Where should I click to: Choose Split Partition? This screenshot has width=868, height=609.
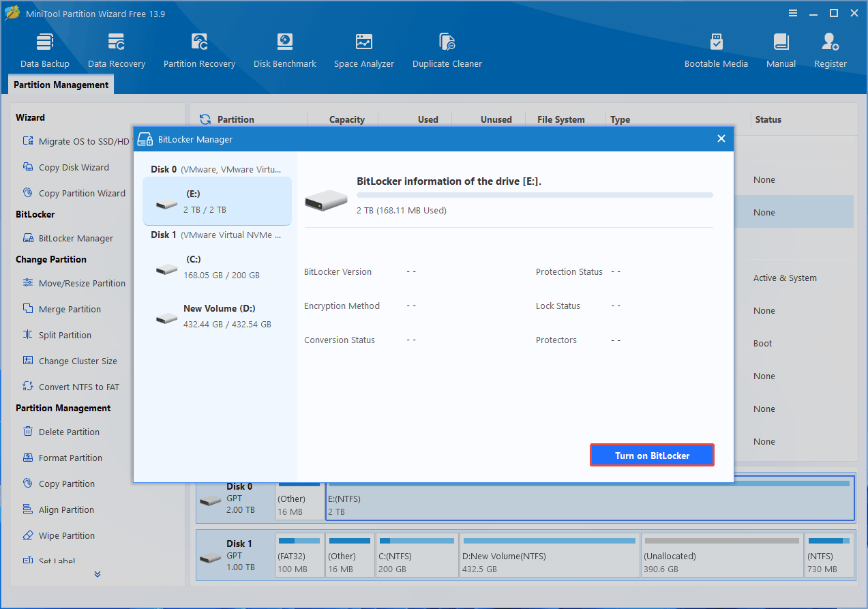tap(57, 335)
